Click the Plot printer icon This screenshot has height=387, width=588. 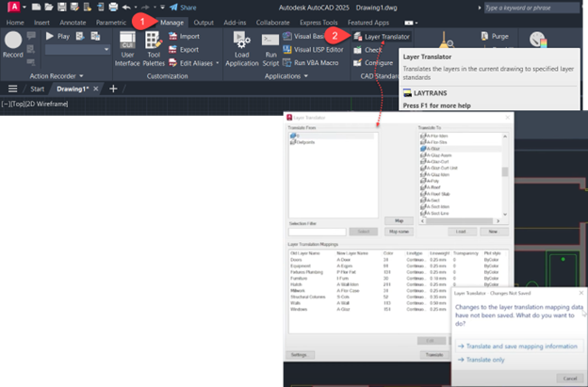coord(113,8)
